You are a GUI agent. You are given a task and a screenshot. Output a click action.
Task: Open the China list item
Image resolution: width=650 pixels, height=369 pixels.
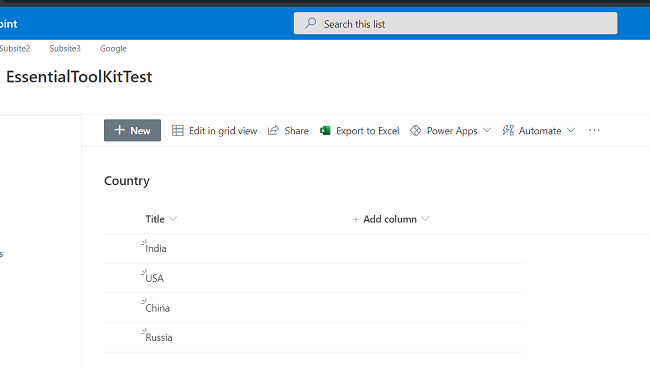click(158, 308)
